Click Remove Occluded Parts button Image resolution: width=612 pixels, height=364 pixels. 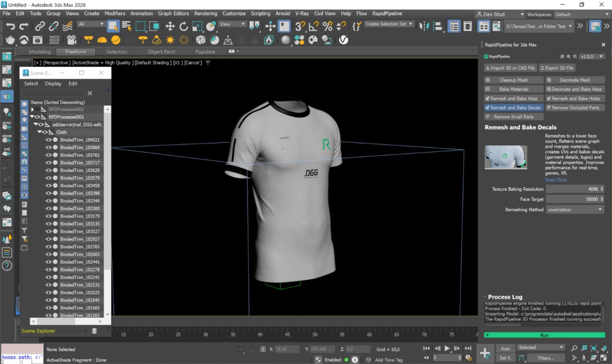(575, 107)
